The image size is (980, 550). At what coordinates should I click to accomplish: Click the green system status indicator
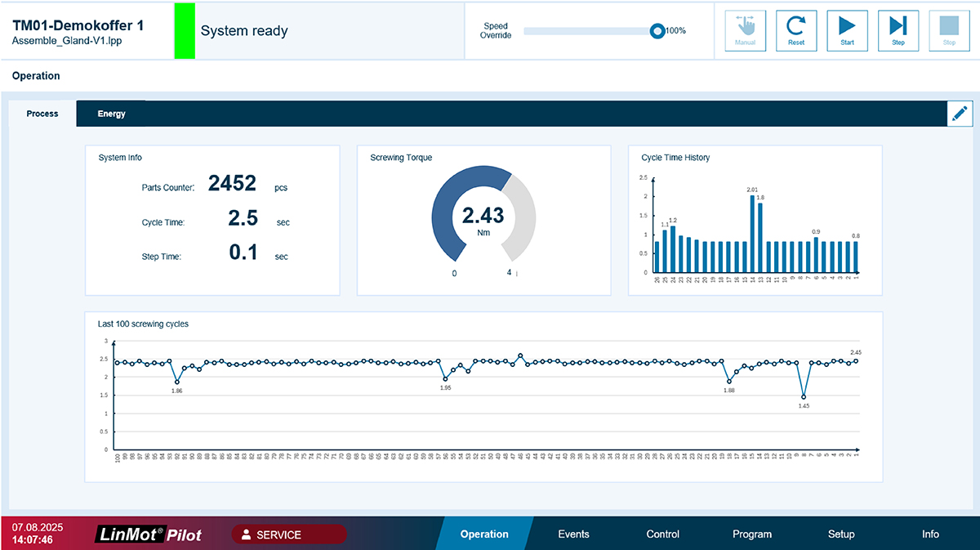(x=185, y=31)
